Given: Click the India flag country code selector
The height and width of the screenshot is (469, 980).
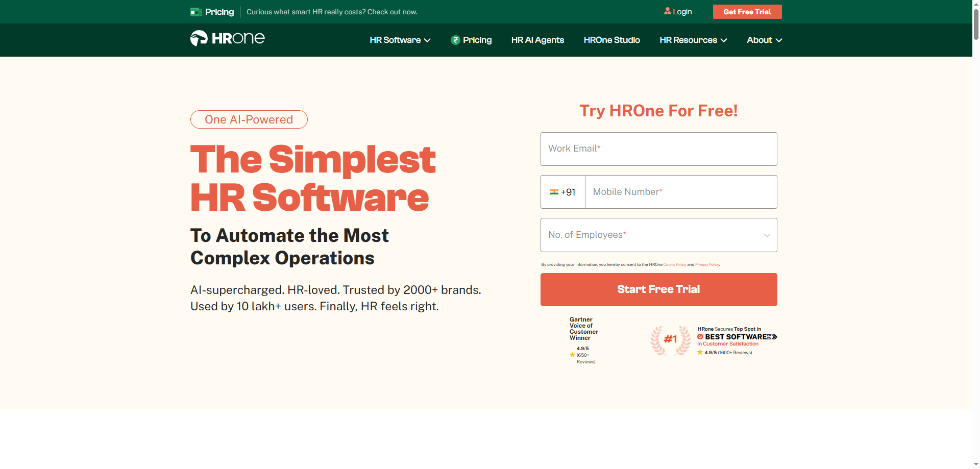Looking at the screenshot, I should click(562, 192).
